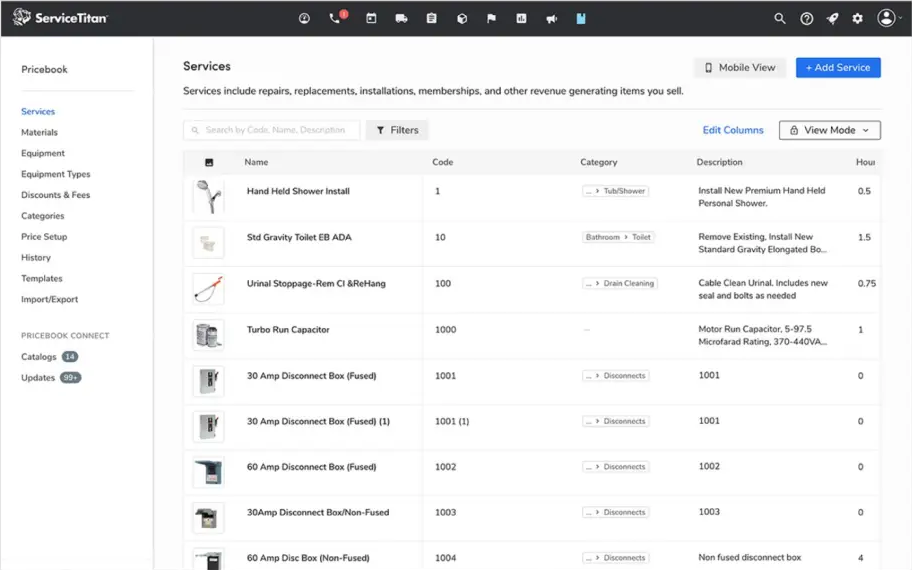
Task: Open the help question mark icon
Action: pyautogui.click(x=807, y=19)
